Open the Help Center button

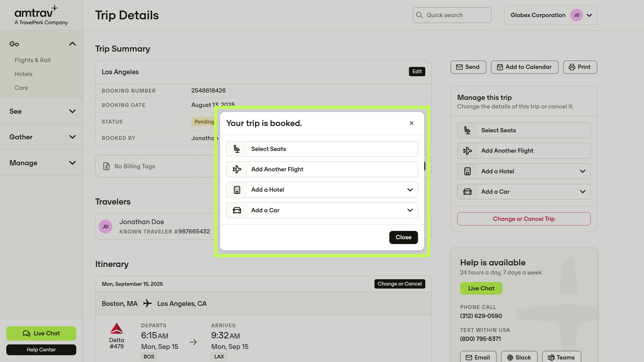click(41, 350)
